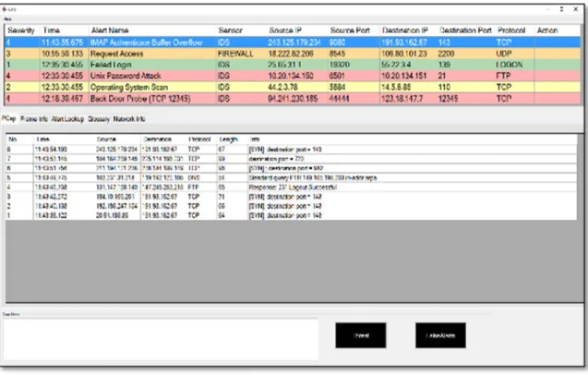The height and width of the screenshot is (375, 588).
Task: Select the Back Door Probe (TCP 12345) alert
Action: click(x=293, y=98)
